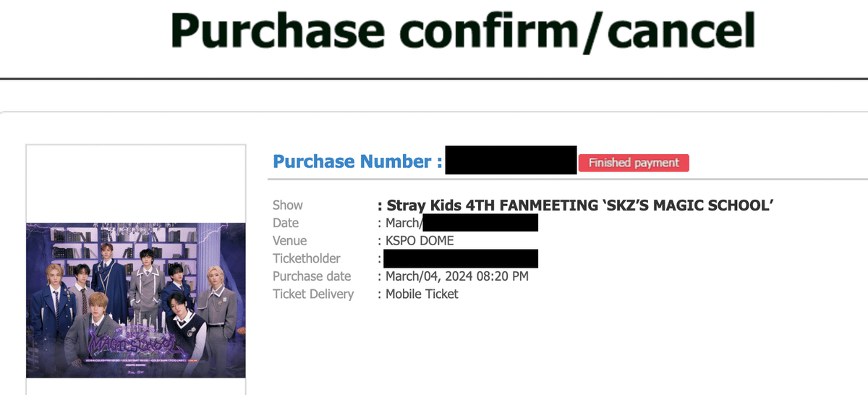Screen dimensions: 868x395
Task: Click the blacked-out event date box
Action: coord(480,222)
